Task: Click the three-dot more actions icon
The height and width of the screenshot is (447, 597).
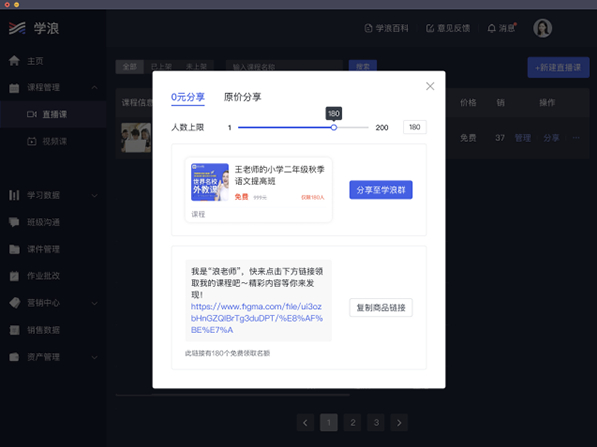Action: [x=576, y=137]
